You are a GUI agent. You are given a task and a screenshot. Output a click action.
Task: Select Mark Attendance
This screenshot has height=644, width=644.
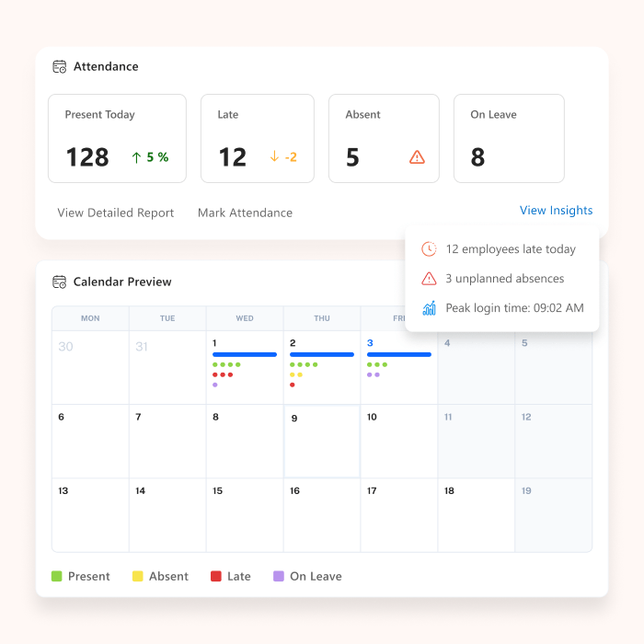(245, 213)
